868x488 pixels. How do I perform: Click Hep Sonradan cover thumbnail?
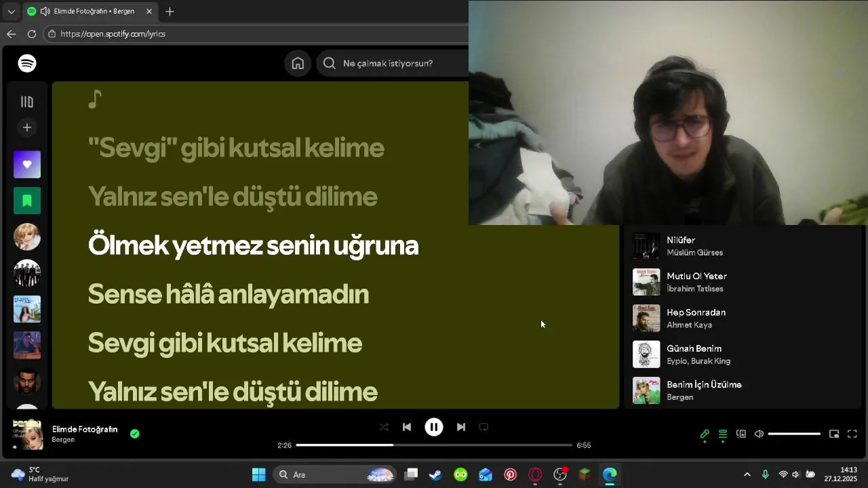click(646, 319)
